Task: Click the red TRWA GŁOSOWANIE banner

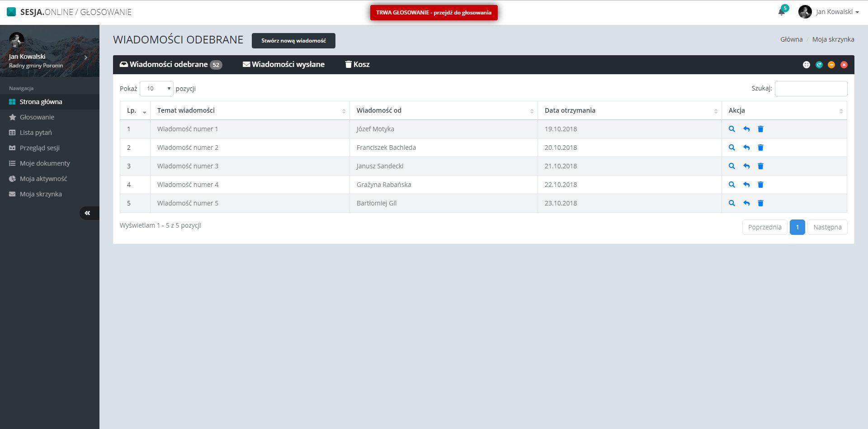Action: 434,13
